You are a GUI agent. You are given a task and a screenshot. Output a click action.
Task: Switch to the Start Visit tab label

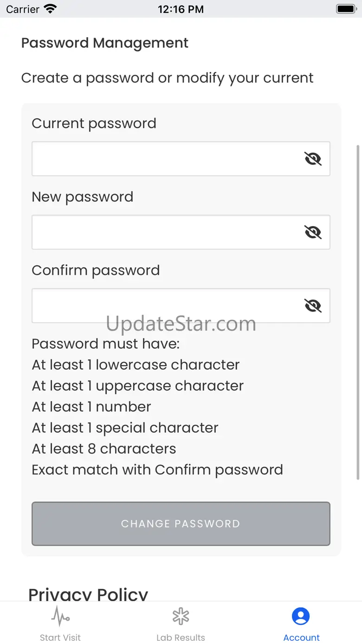pyautogui.click(x=60, y=637)
